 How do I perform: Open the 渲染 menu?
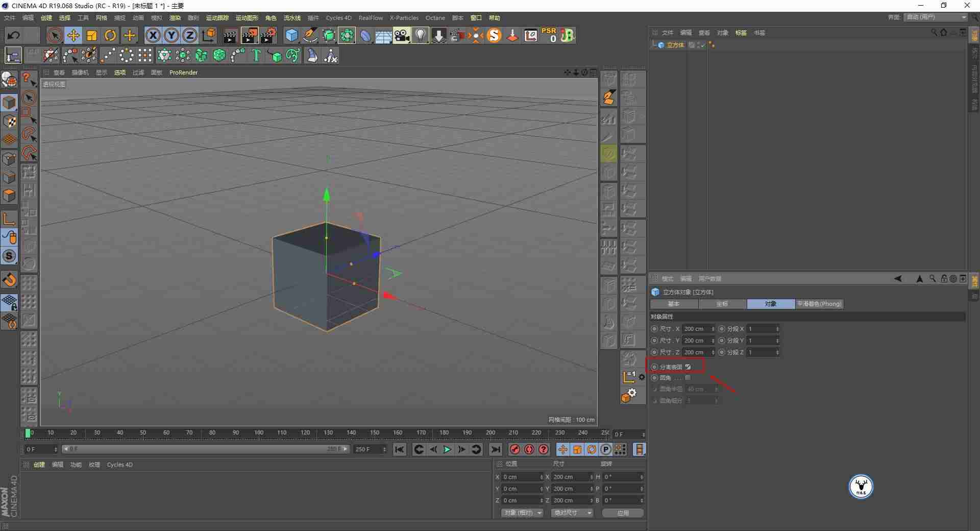[x=175, y=17]
